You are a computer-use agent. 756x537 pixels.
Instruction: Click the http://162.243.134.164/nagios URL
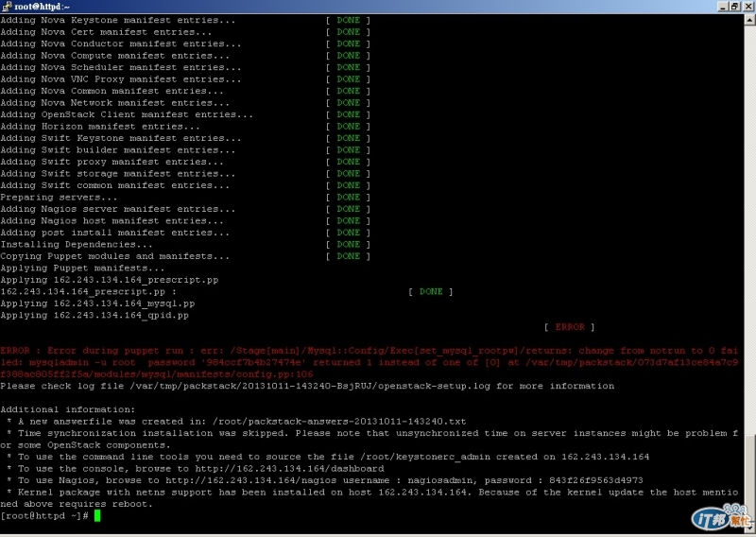pyautogui.click(x=250, y=480)
